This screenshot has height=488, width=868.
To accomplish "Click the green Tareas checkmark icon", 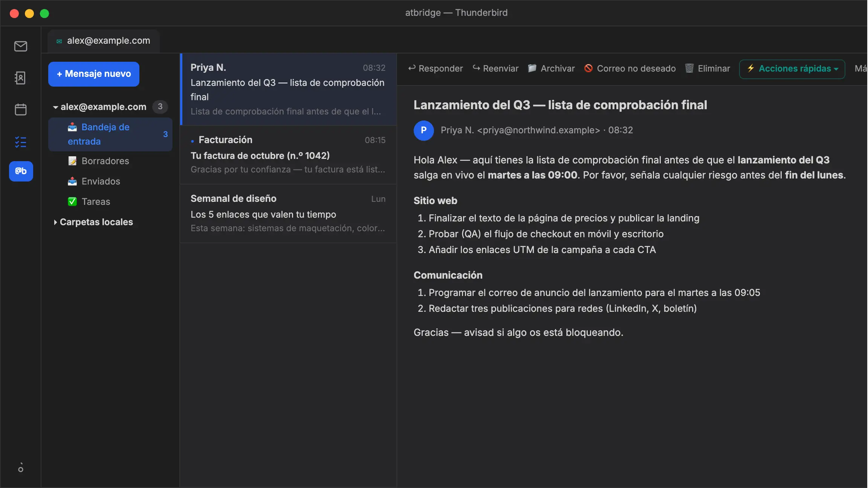I will [x=72, y=202].
